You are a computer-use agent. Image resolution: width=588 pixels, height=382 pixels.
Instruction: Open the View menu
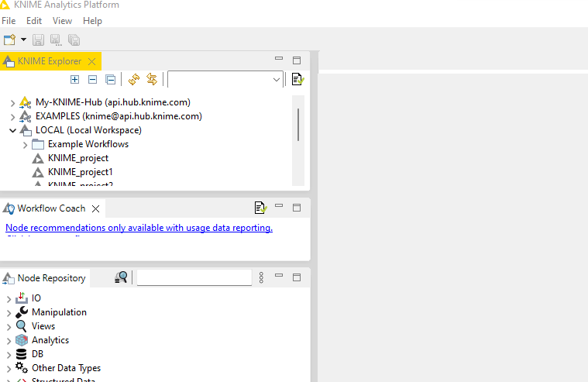click(62, 21)
